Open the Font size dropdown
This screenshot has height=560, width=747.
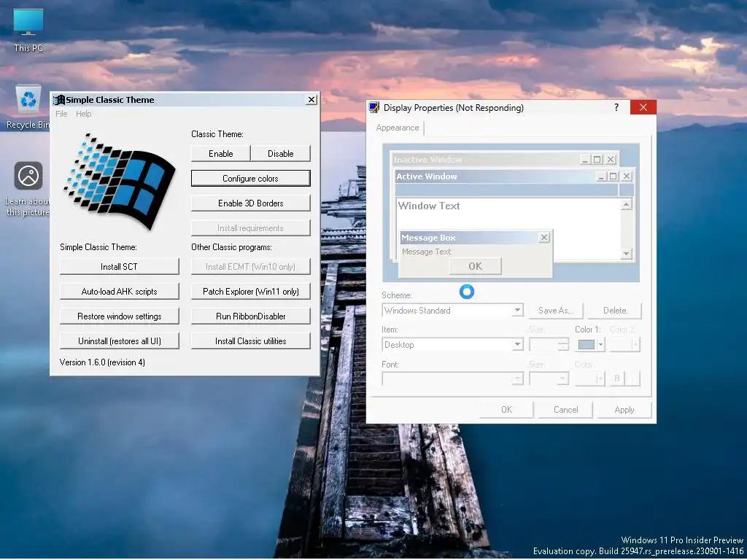tap(549, 379)
